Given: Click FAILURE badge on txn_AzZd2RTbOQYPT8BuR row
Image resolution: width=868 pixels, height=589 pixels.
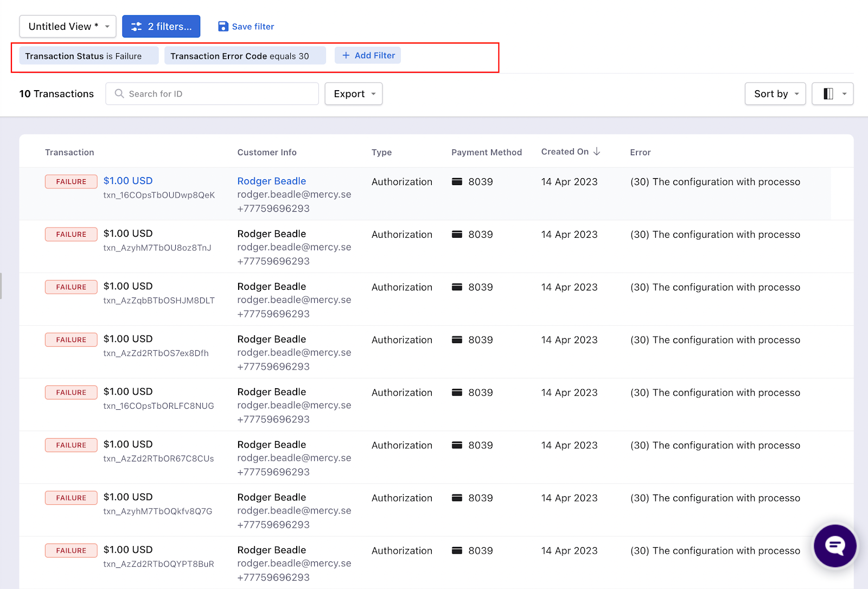Looking at the screenshot, I should click(x=71, y=550).
